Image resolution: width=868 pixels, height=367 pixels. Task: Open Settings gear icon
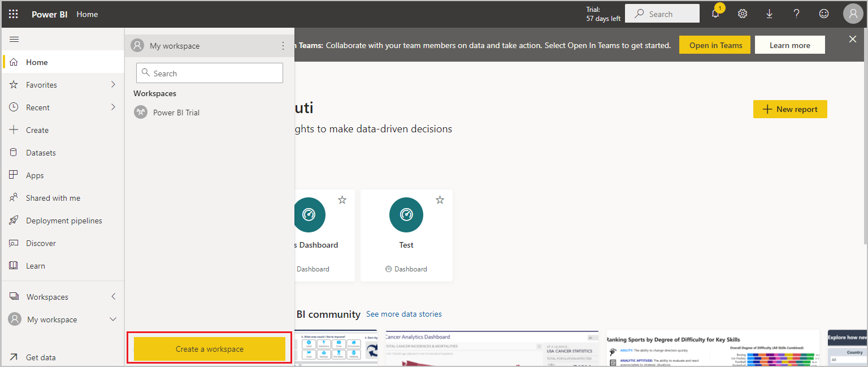coord(743,14)
